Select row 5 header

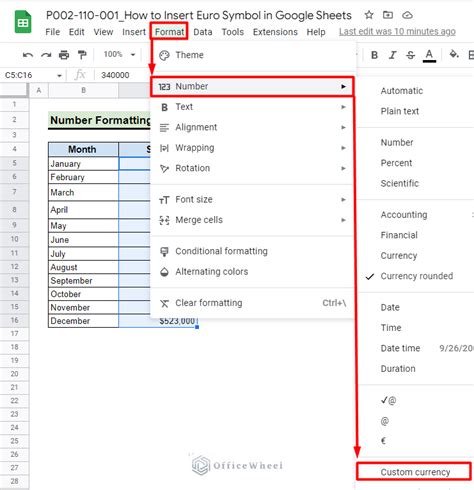(x=14, y=163)
